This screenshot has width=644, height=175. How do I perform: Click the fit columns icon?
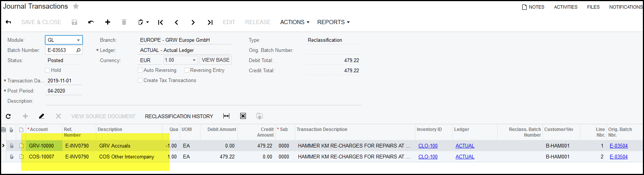pyautogui.click(x=226, y=116)
